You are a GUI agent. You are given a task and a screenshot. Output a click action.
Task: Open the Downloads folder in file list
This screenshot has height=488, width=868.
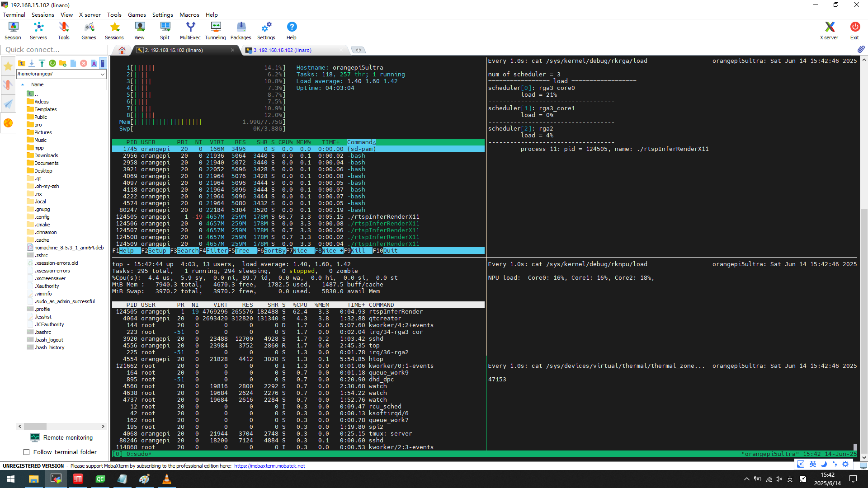(46, 155)
